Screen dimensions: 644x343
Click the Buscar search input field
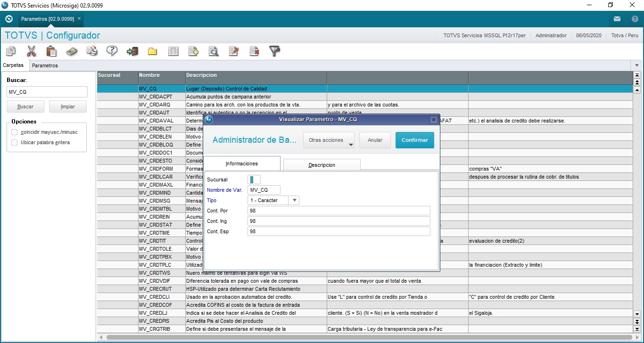click(47, 92)
